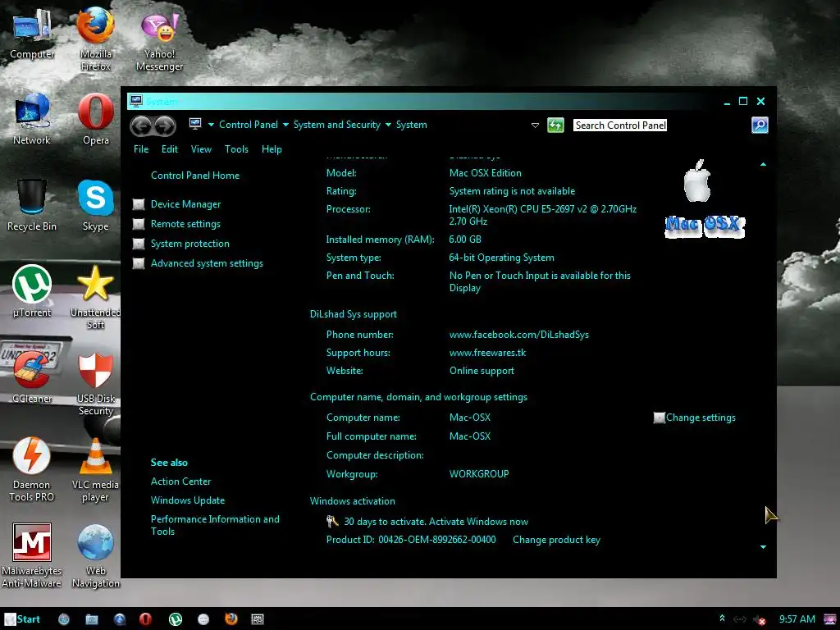
Task: Click the µTorrent icon in the taskbar
Action: (176, 619)
